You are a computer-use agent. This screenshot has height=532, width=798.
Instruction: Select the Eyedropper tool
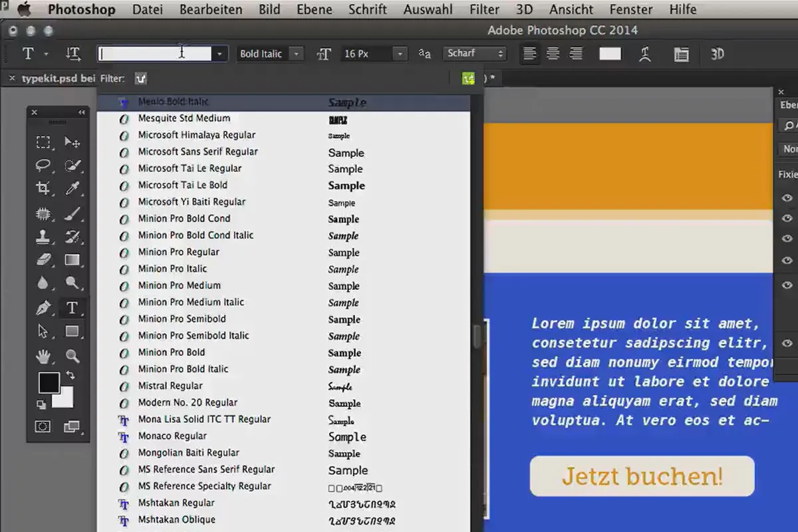point(72,189)
